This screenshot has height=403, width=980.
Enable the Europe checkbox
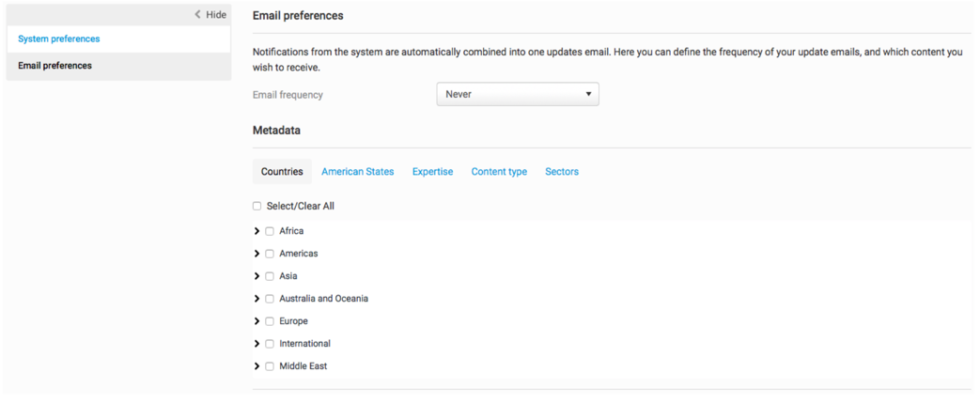[x=270, y=321]
